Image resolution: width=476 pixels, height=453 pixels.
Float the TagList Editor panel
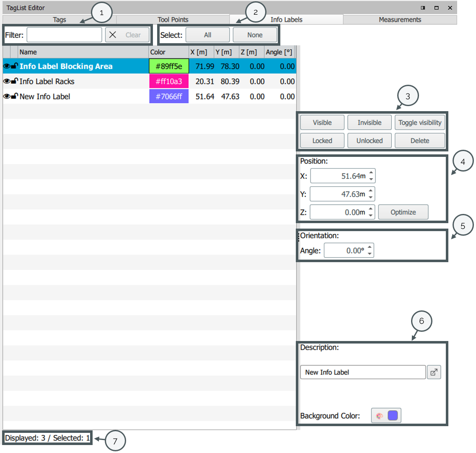423,8
